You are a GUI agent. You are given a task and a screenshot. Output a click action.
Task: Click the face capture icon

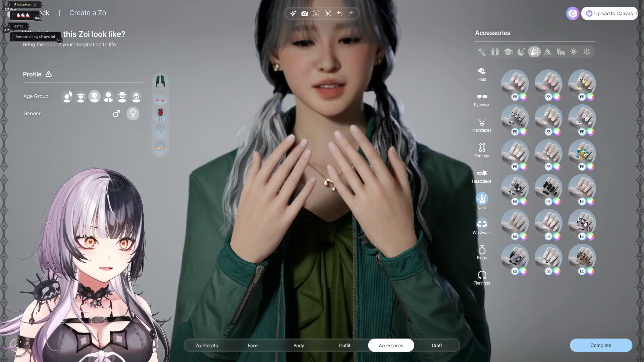316,13
